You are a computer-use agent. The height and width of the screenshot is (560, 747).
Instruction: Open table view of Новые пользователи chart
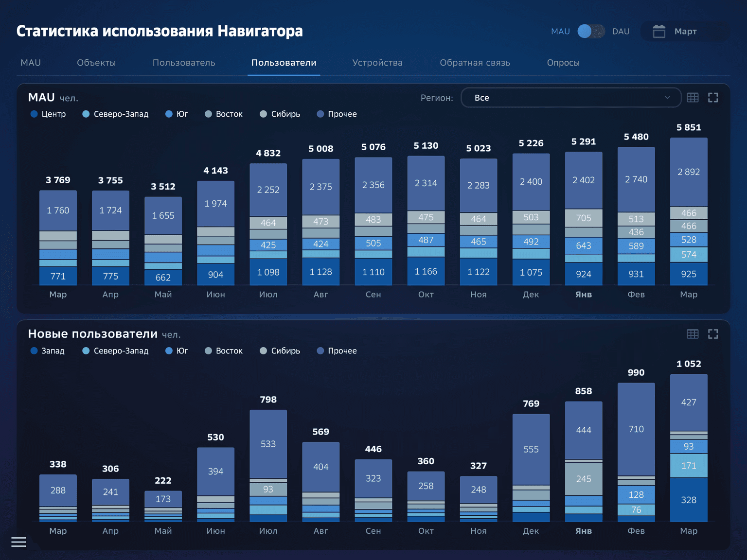pos(693,334)
